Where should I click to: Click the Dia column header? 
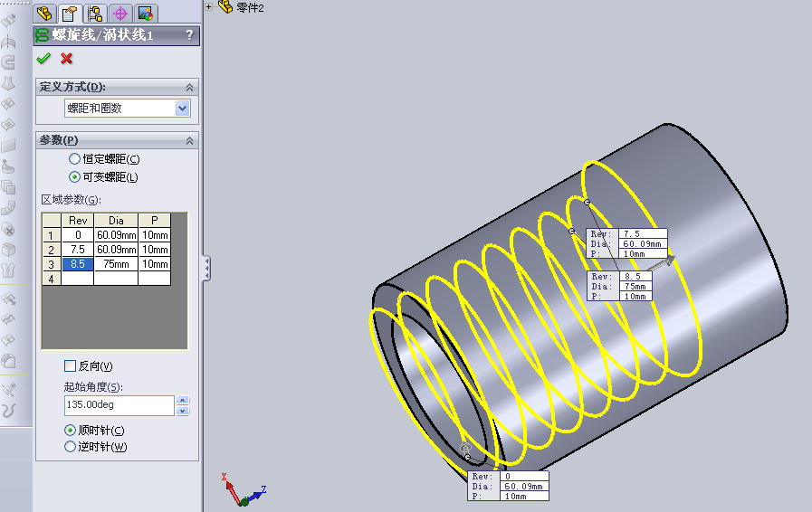coord(116,220)
